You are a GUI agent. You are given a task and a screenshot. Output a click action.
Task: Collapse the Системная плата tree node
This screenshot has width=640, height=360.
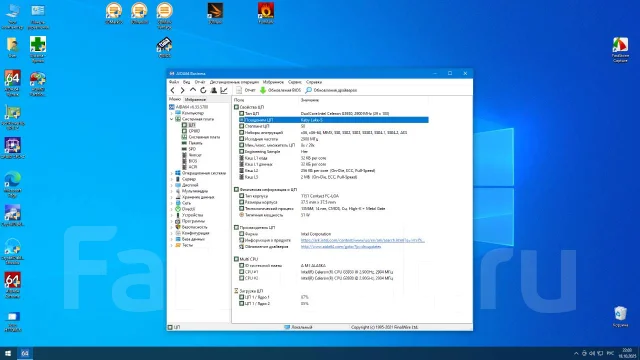click(x=171, y=119)
